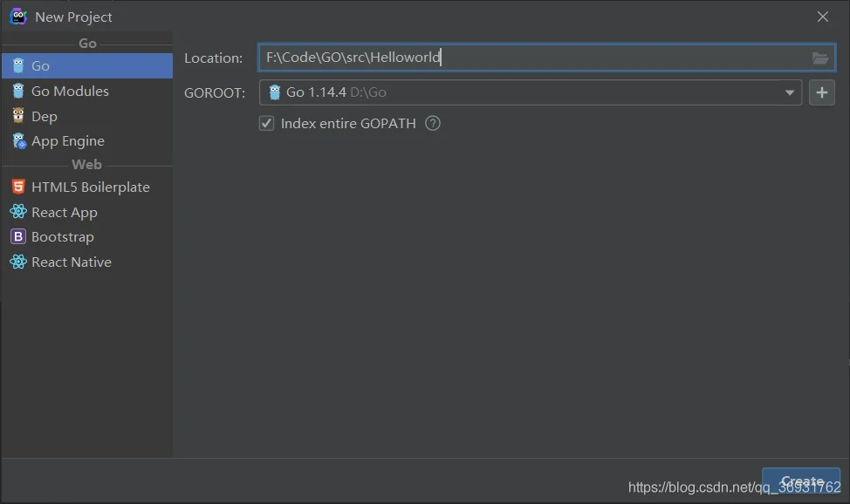Pick the React App template
Screen dimensions: 850x504
[x=86, y=212]
